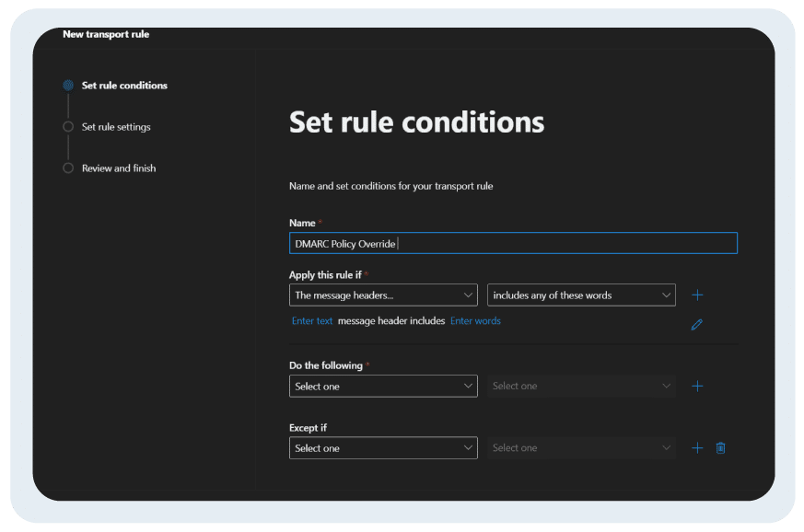Add another exception with Except if plus icon
The image size is (804, 532).
[x=697, y=448]
